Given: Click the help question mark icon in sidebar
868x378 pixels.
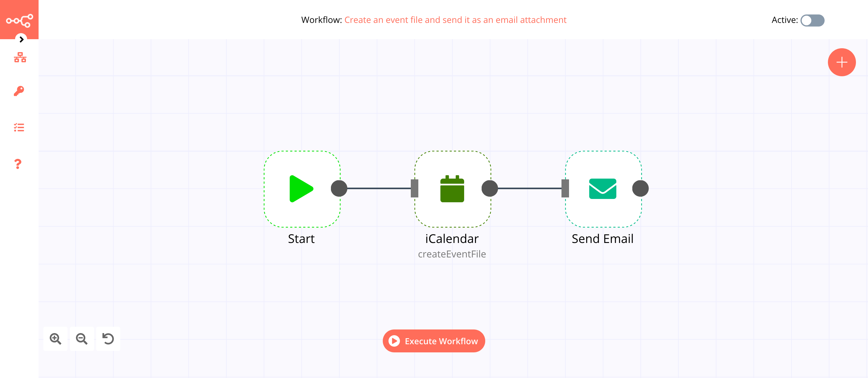Looking at the screenshot, I should [x=19, y=163].
